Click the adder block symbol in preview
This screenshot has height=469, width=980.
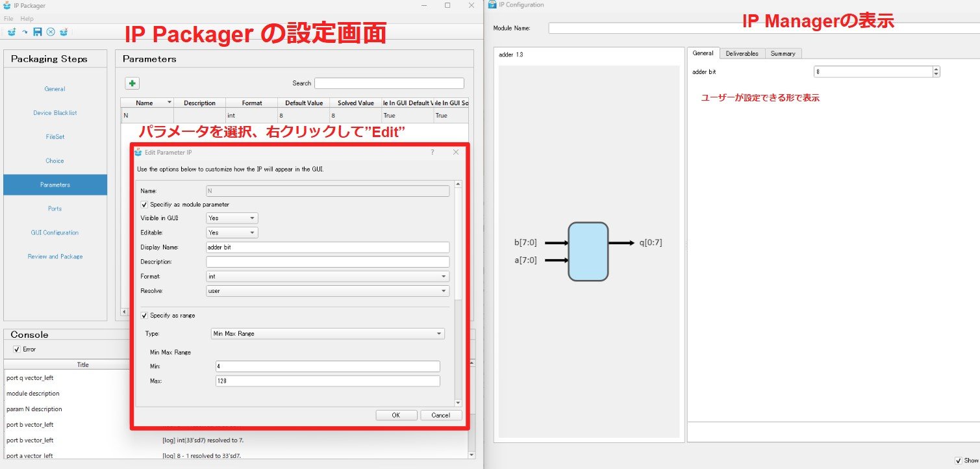(588, 251)
